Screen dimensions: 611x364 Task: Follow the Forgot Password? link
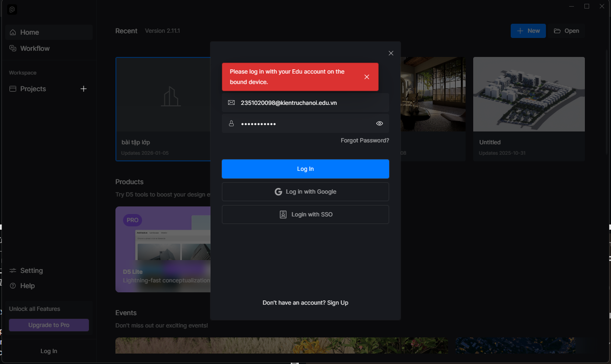click(x=364, y=140)
